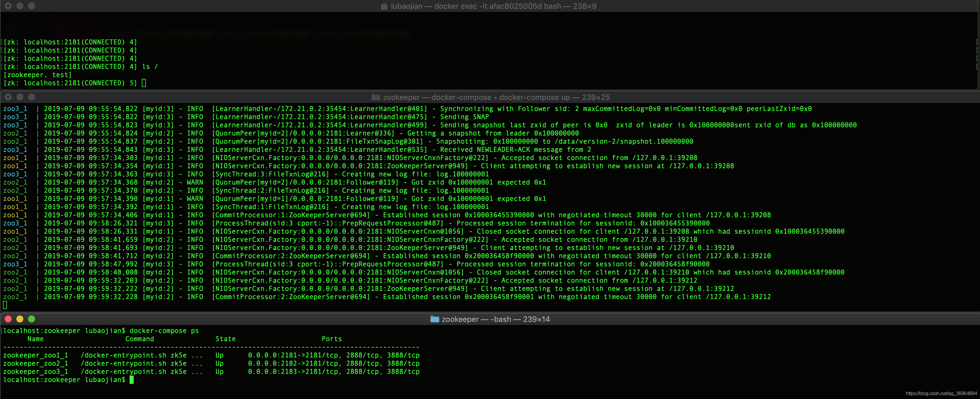Click zoo1_1 WARN line at 09:57:34,390

(275, 199)
